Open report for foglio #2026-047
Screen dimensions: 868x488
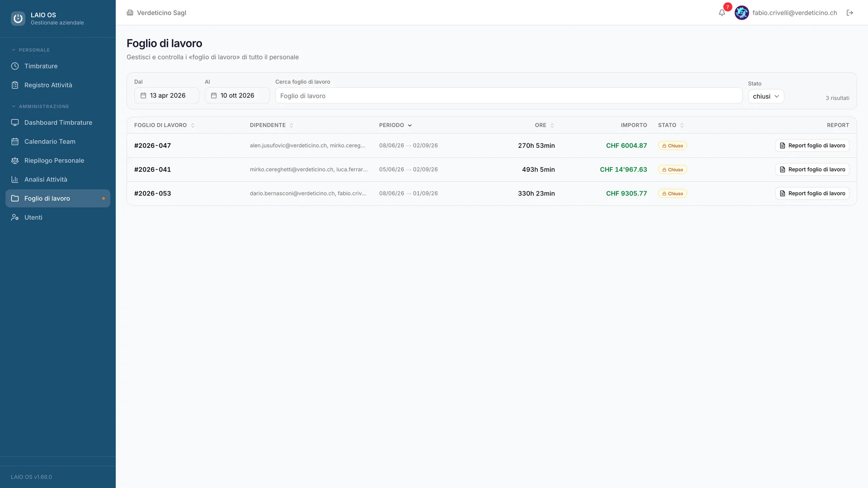(812, 145)
